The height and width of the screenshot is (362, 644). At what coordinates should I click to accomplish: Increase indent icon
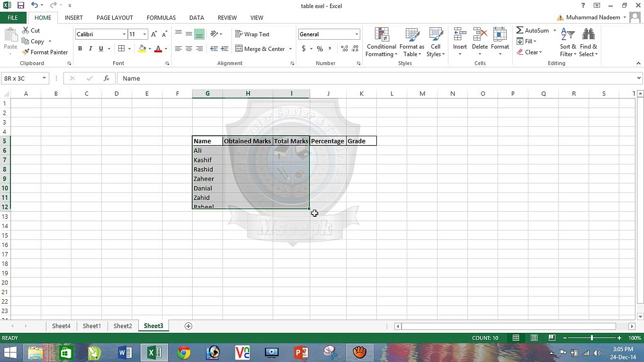pos(224,49)
